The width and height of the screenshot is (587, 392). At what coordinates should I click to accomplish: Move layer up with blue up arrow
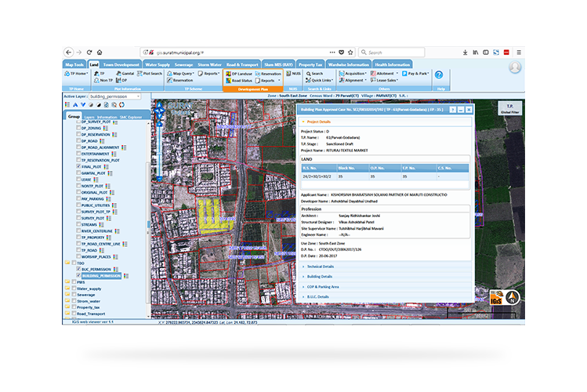tap(75, 105)
